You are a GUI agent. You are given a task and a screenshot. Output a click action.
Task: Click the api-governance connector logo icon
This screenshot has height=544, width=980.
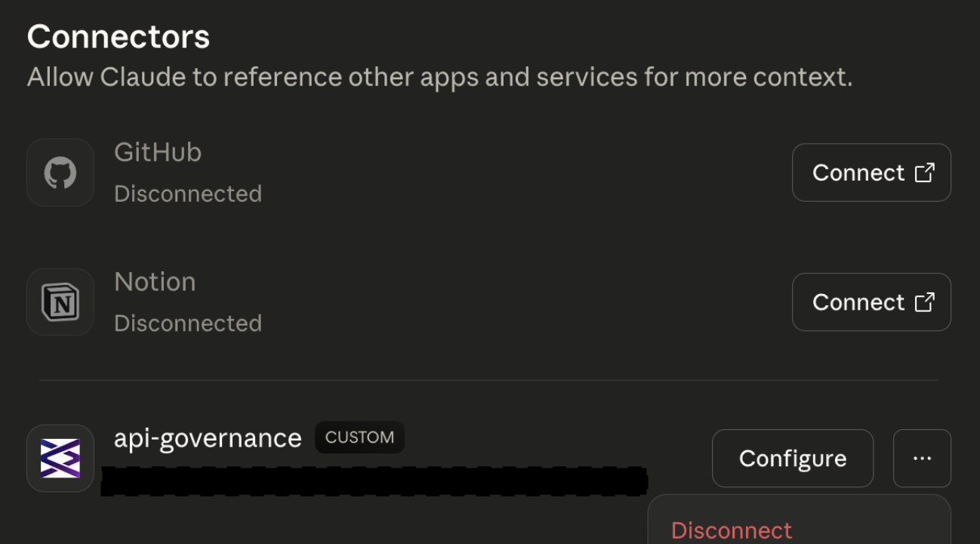coord(60,459)
